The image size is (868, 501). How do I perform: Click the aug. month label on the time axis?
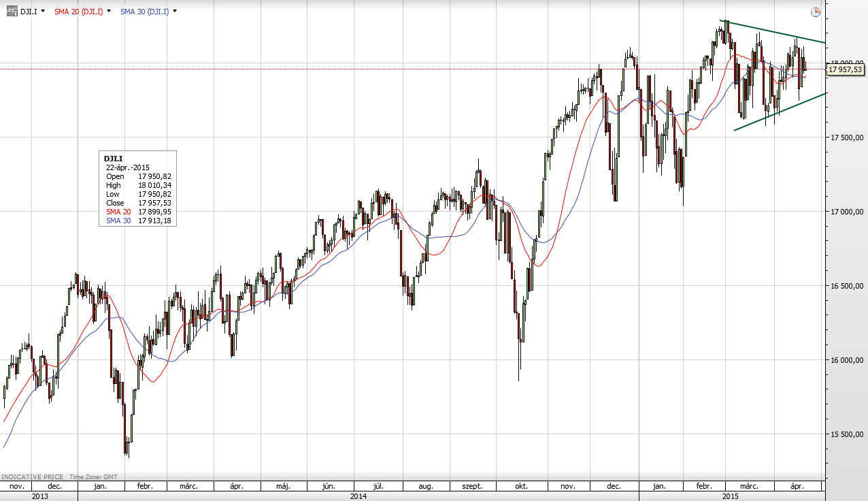pyautogui.click(x=426, y=487)
